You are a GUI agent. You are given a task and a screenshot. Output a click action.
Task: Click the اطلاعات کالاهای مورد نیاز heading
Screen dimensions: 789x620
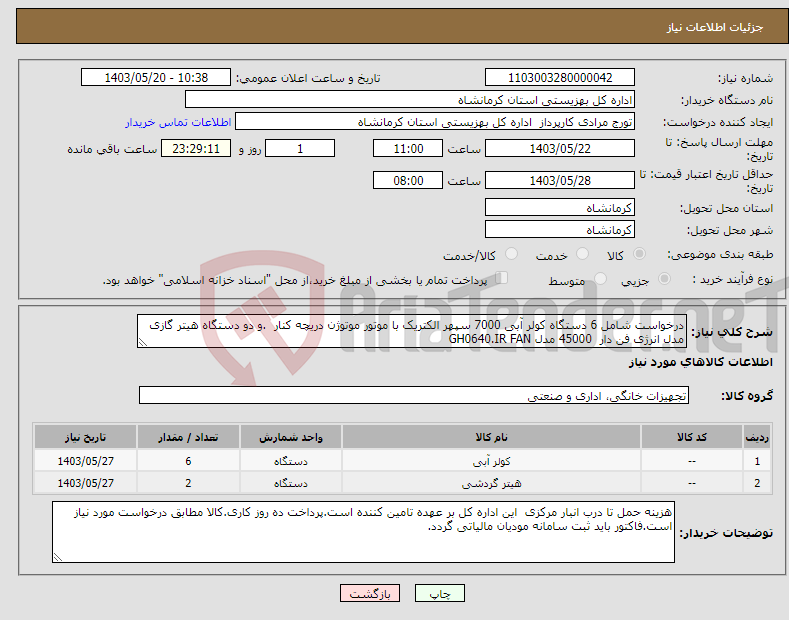click(700, 362)
